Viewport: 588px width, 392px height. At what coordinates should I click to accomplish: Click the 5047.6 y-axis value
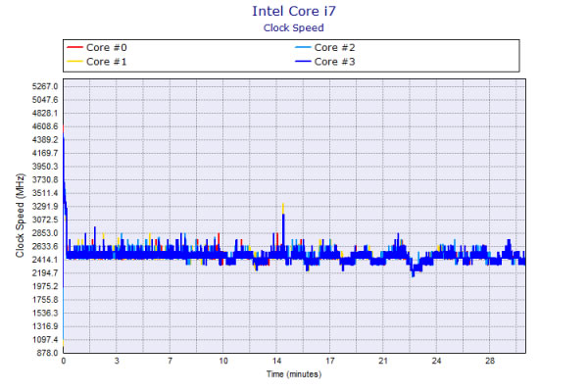[45, 100]
